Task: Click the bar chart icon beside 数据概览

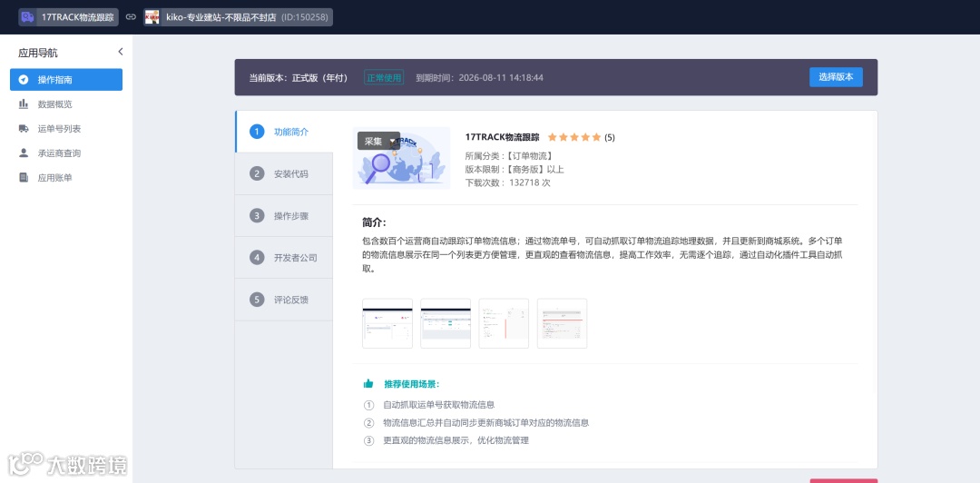Action: 24,103
